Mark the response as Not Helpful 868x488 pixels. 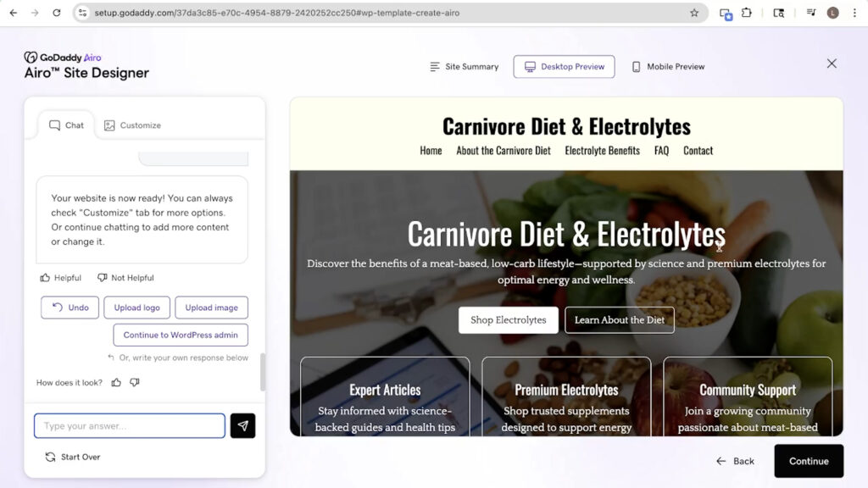125,278
